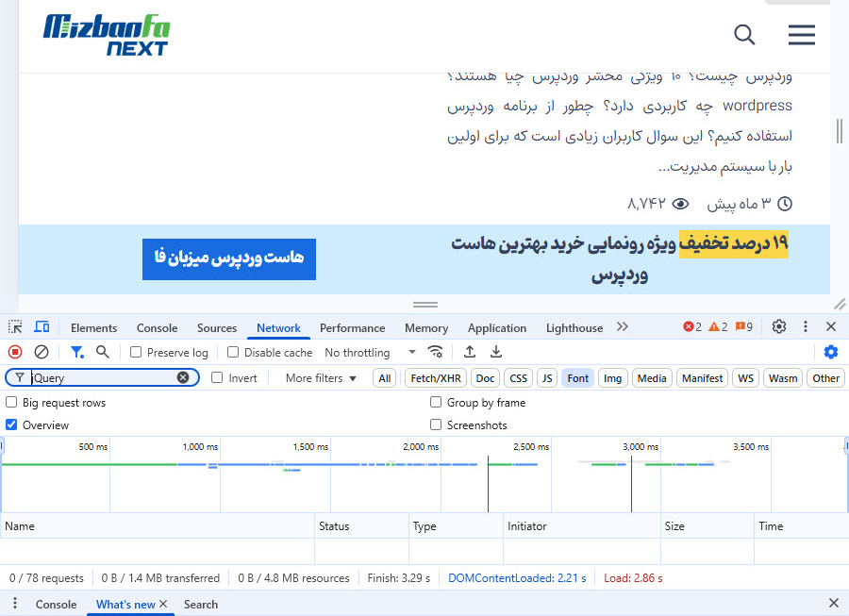Open the hamburger menu on the webpage

[802, 35]
